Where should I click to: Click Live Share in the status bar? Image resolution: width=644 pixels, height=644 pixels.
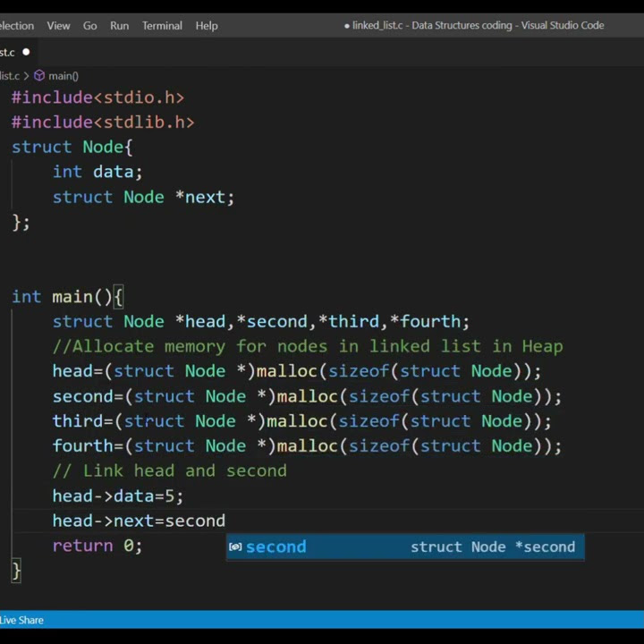tap(21, 620)
